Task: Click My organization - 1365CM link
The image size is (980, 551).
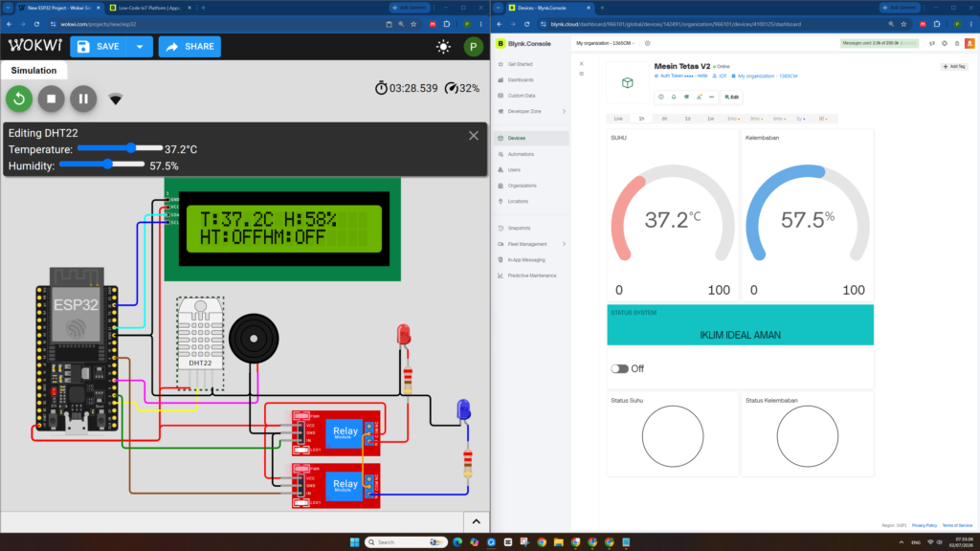Action: 765,77
